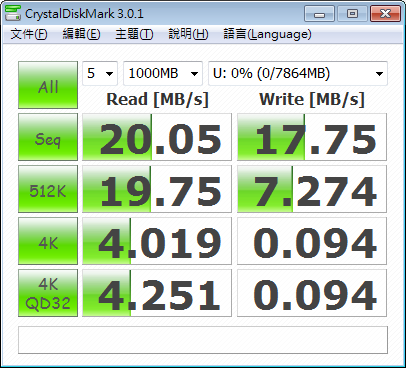The height and width of the screenshot is (368, 406).
Task: Open the 主題(T) menu
Action: point(134,34)
